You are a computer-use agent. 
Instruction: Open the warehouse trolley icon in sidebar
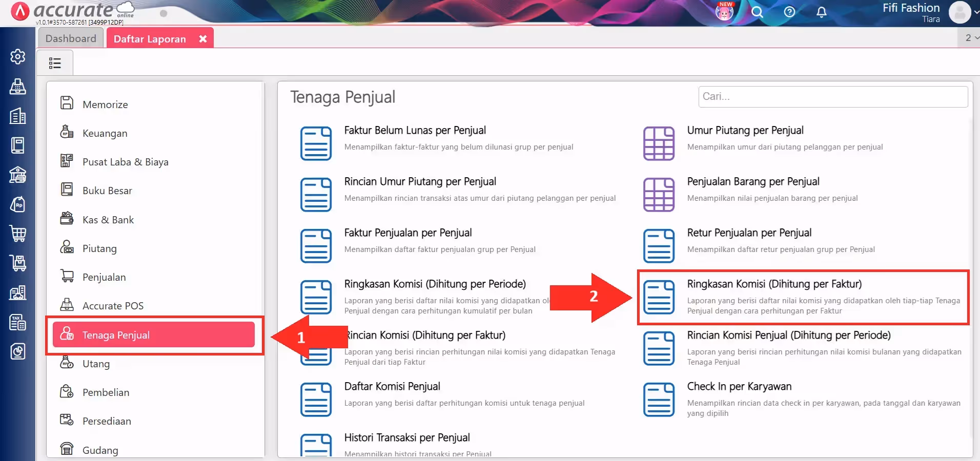pyautogui.click(x=18, y=263)
